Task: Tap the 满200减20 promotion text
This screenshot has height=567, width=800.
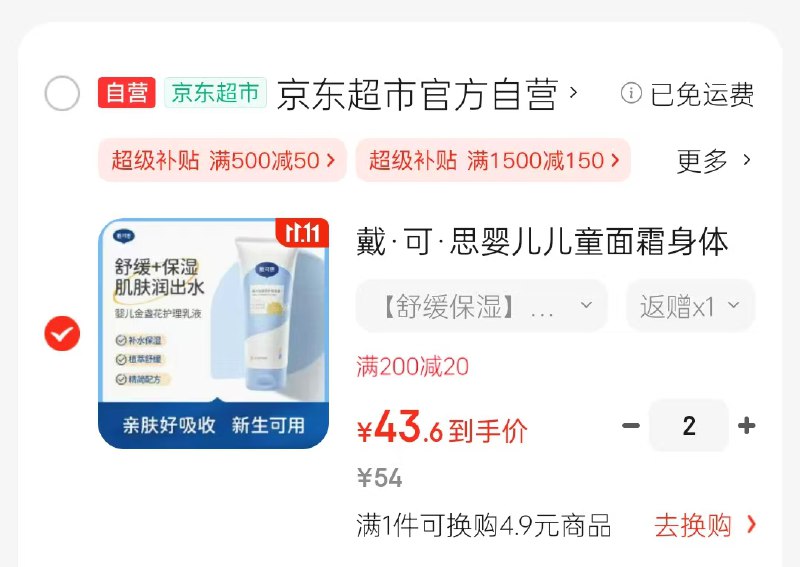Action: [x=412, y=366]
